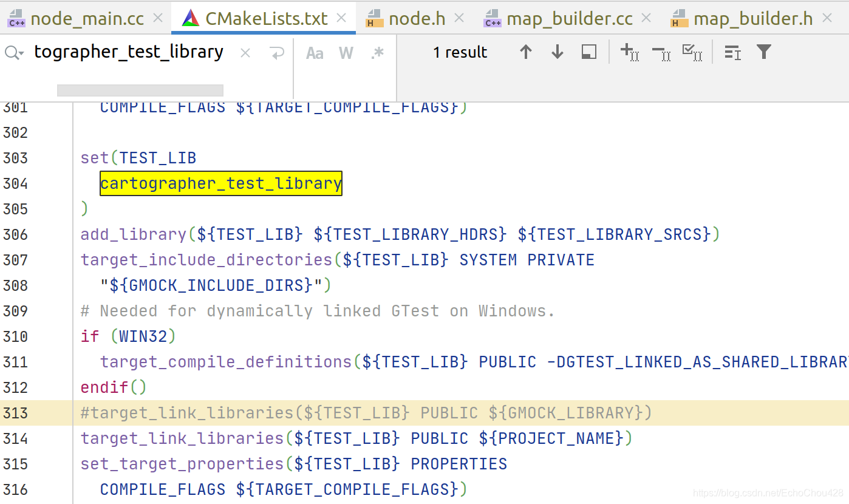Open the map_builder.h tab

pos(752,18)
